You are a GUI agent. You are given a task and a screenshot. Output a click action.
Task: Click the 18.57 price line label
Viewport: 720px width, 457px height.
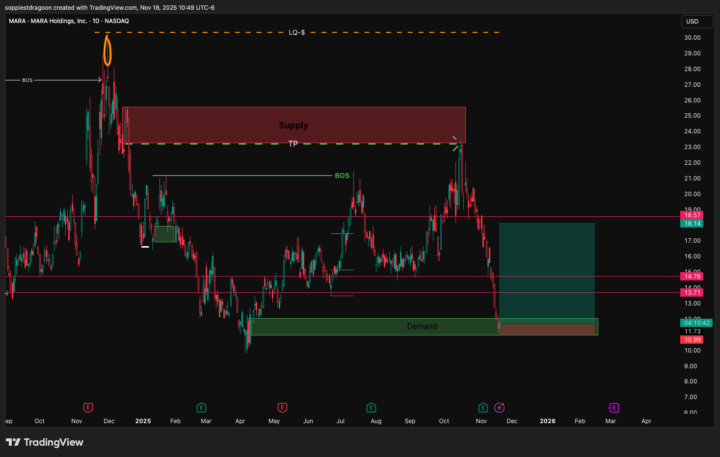click(x=692, y=215)
